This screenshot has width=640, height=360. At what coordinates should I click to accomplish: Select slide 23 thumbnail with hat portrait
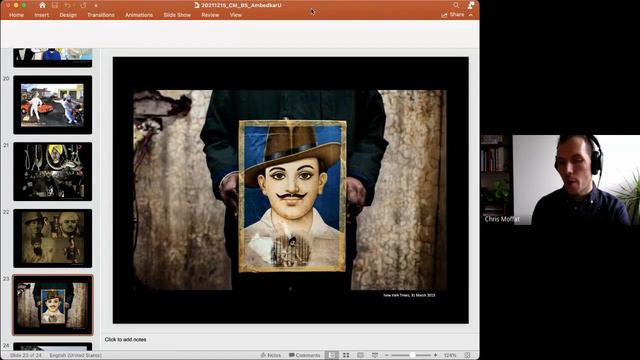point(53,305)
